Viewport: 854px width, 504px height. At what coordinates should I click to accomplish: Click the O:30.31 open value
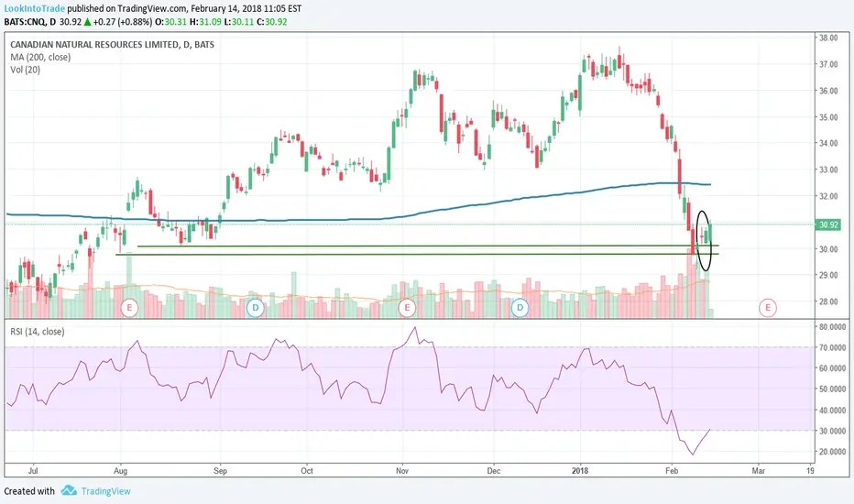(x=172, y=22)
